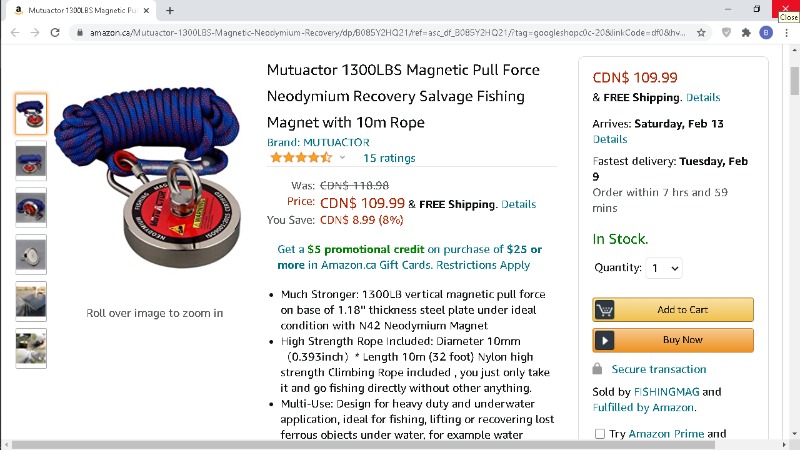Screen dimensions: 800x450
Task: Click the Buy Now button
Action: [672, 340]
